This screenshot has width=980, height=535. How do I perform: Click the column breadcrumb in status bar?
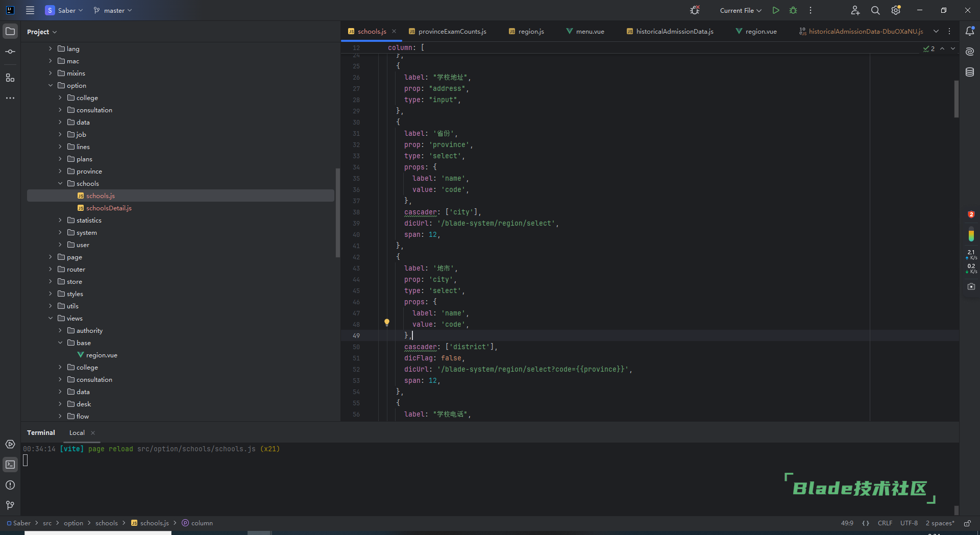point(198,523)
